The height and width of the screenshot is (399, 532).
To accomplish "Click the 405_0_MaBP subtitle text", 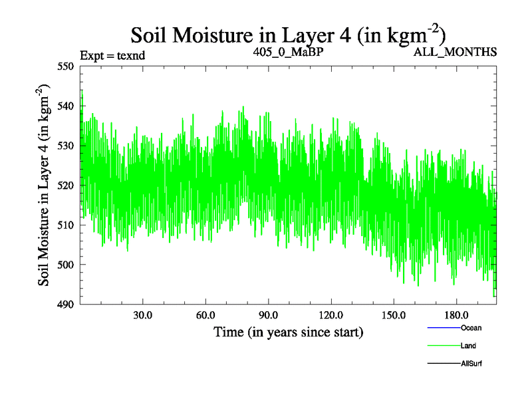I will tap(288, 51).
